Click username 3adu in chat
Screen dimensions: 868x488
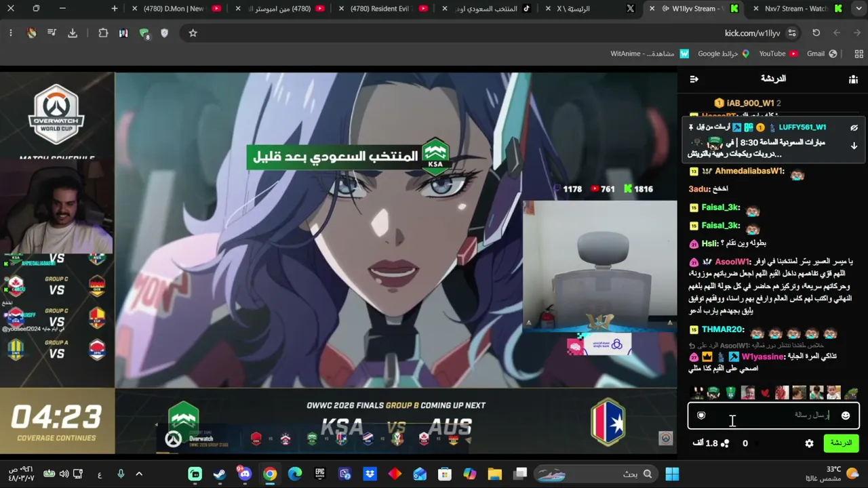(x=698, y=189)
